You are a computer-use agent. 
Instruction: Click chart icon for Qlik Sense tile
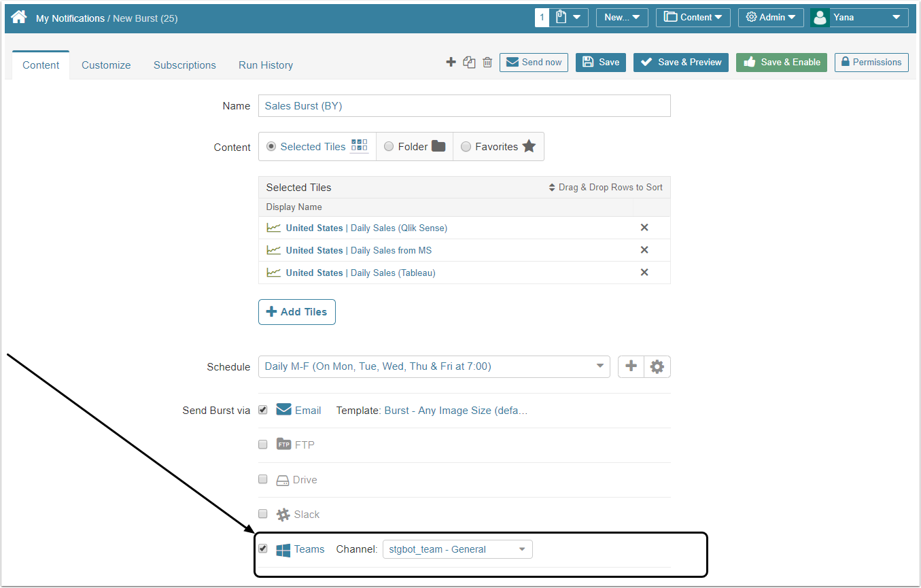point(273,228)
